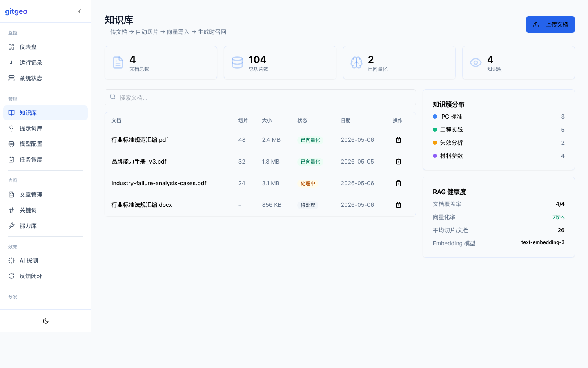Open 关键词 hash icon

tap(11, 210)
